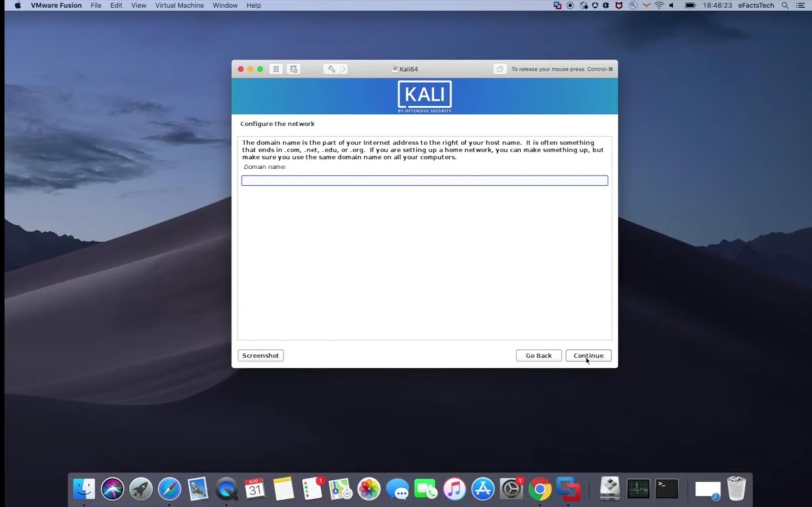Open System Preferences from the Dock
Image resolution: width=812 pixels, height=507 pixels.
[x=512, y=489]
